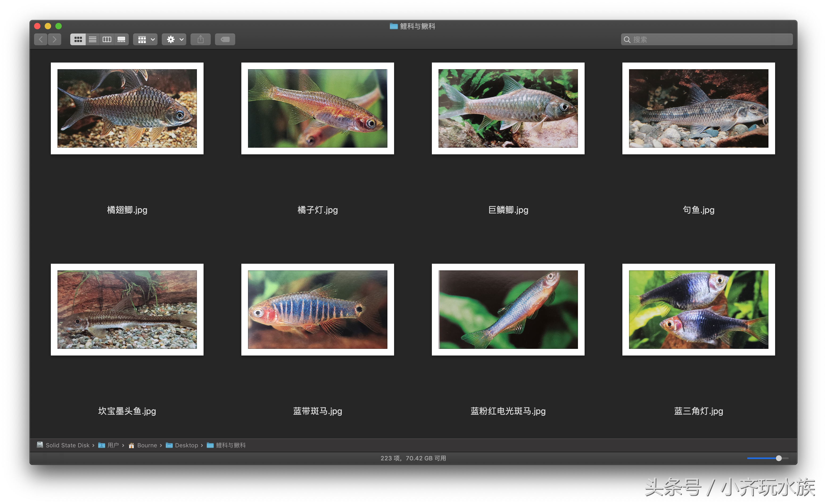The image size is (827, 504).
Task: Click the file name 橘子灯.jpg
Action: (x=317, y=210)
